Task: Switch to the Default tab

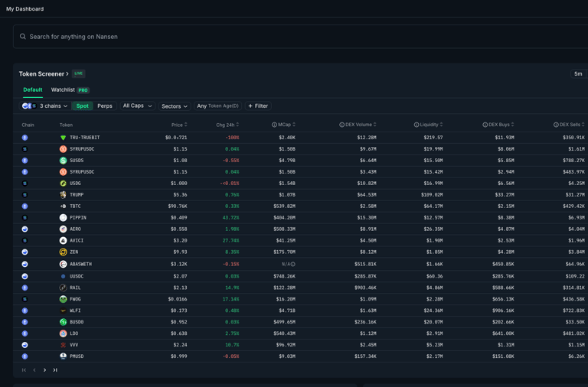Action: pos(33,90)
